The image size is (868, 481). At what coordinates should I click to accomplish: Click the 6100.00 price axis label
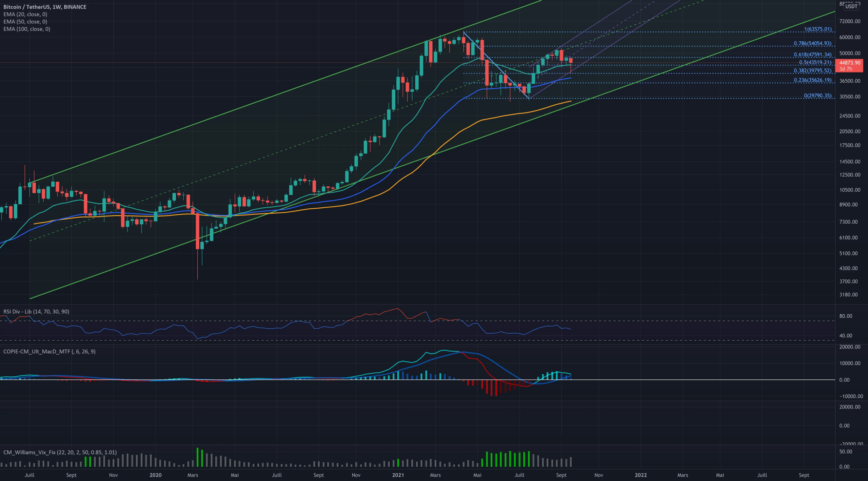coord(848,238)
